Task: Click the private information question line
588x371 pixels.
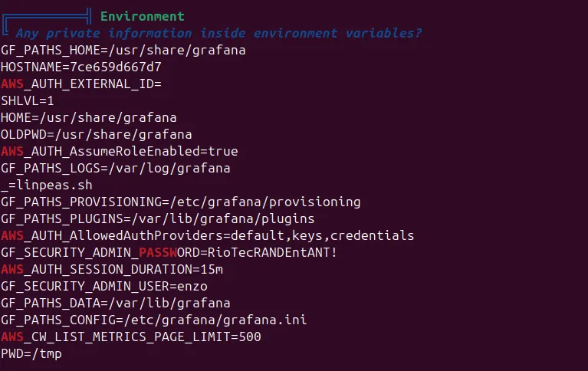Action: pos(218,33)
